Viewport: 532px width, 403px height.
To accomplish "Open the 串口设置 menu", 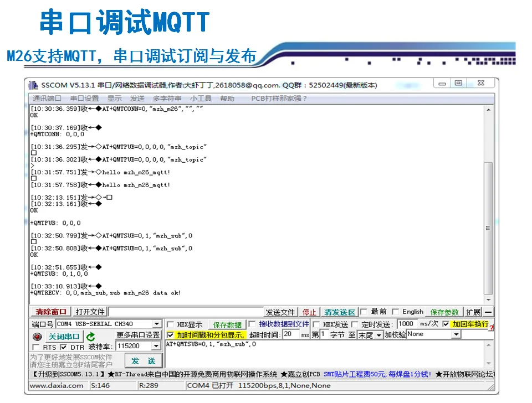I will coord(84,99).
